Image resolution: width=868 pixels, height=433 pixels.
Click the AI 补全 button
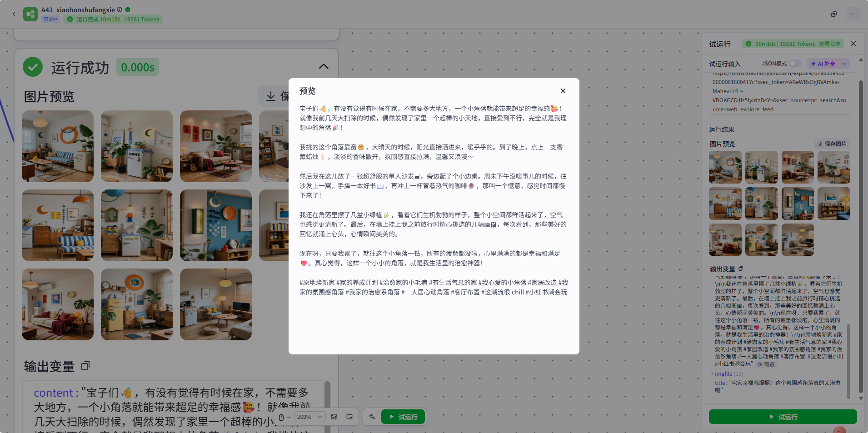click(x=823, y=64)
